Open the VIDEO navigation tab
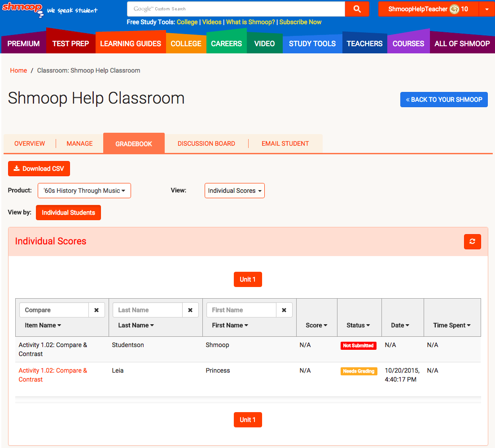Screen dimensions: 495x448 pyautogui.click(x=264, y=43)
